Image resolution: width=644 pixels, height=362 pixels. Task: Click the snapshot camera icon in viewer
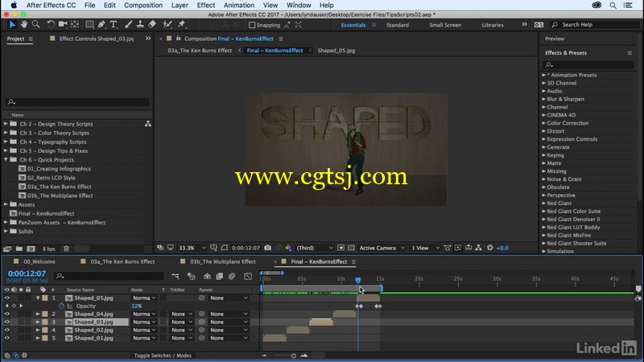click(x=268, y=248)
